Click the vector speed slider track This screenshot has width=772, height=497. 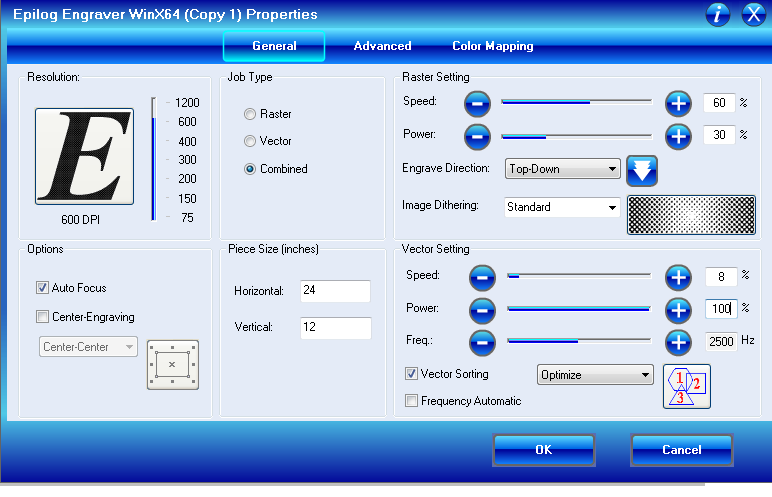579,276
